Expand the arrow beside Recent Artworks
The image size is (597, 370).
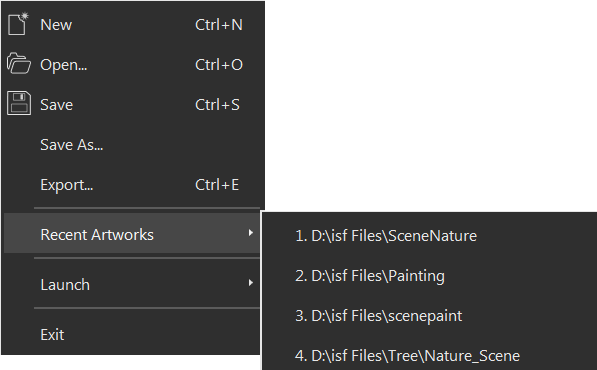[251, 232]
